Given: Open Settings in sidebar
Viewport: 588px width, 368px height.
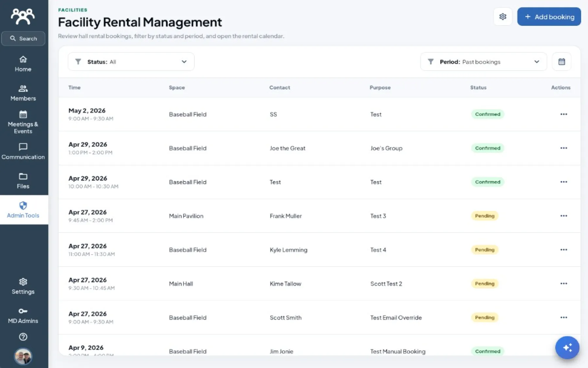Looking at the screenshot, I should 23,287.
